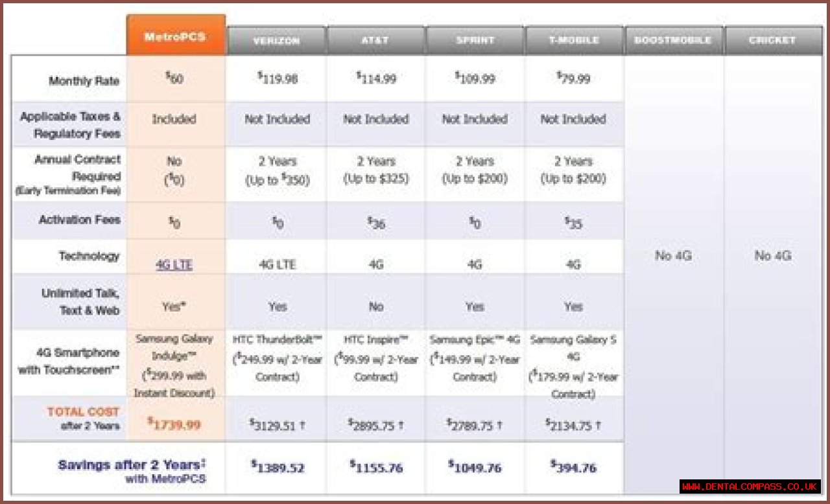This screenshot has width=830, height=504.
Task: Open the Sprint column header
Action: tap(475, 40)
